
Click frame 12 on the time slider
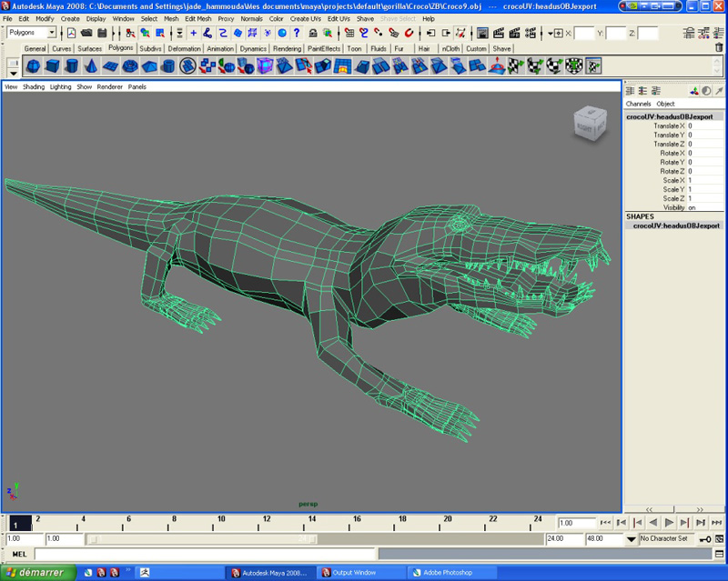coord(267,519)
